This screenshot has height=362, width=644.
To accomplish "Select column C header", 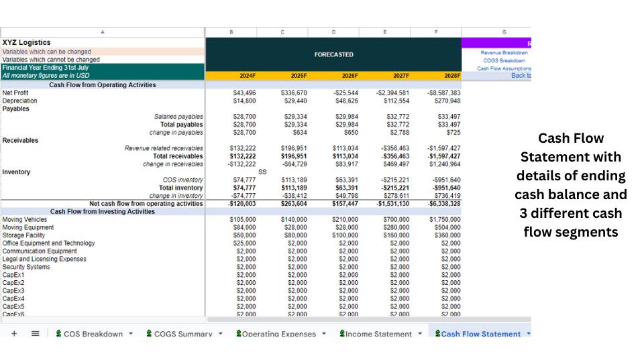I will coord(282,32).
